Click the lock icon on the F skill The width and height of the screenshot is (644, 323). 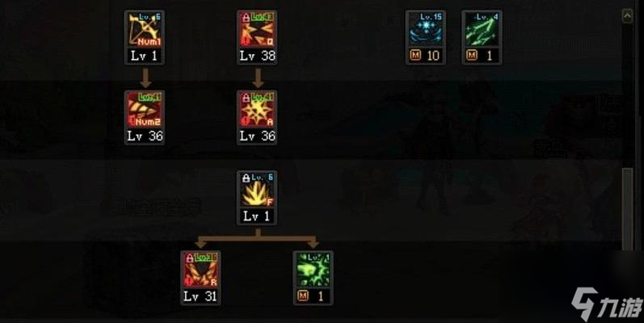(246, 178)
